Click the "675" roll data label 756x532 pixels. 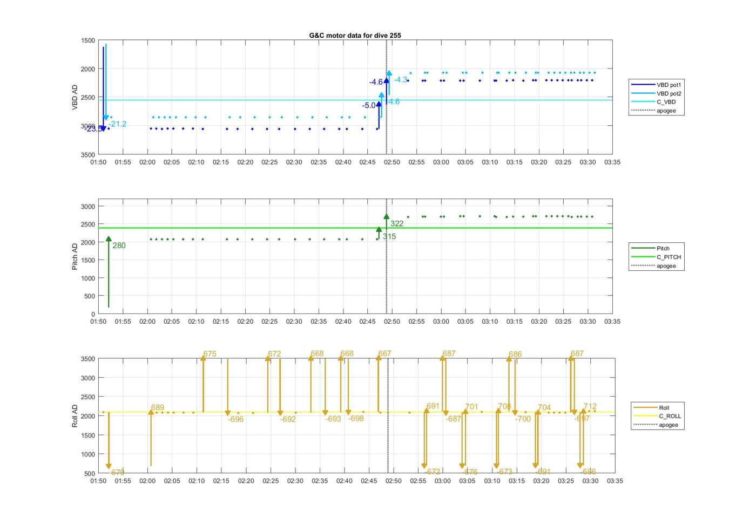(x=210, y=354)
